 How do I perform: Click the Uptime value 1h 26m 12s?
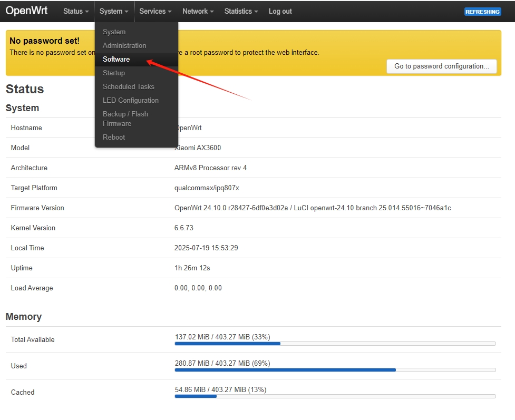(192, 268)
